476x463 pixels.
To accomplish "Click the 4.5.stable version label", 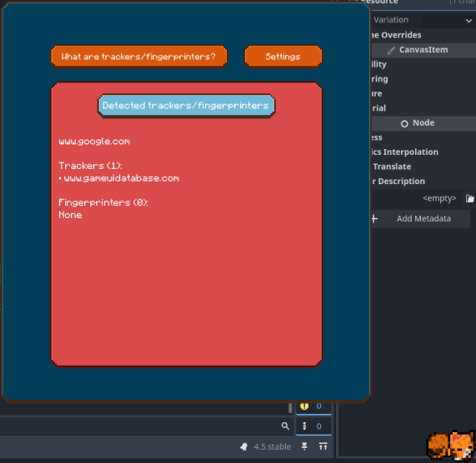I will click(x=273, y=446).
